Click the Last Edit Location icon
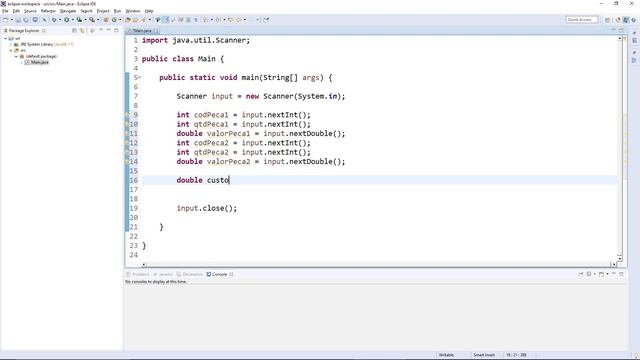 [231, 20]
